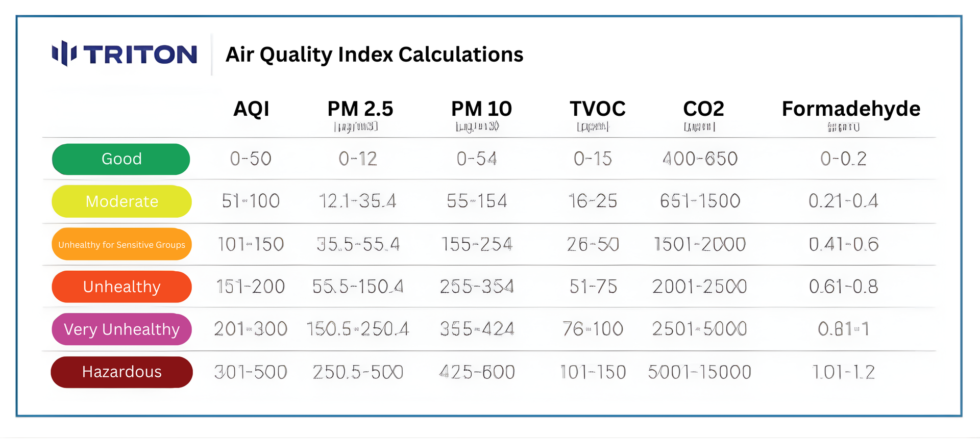Click the PM 10 column header

click(x=481, y=109)
